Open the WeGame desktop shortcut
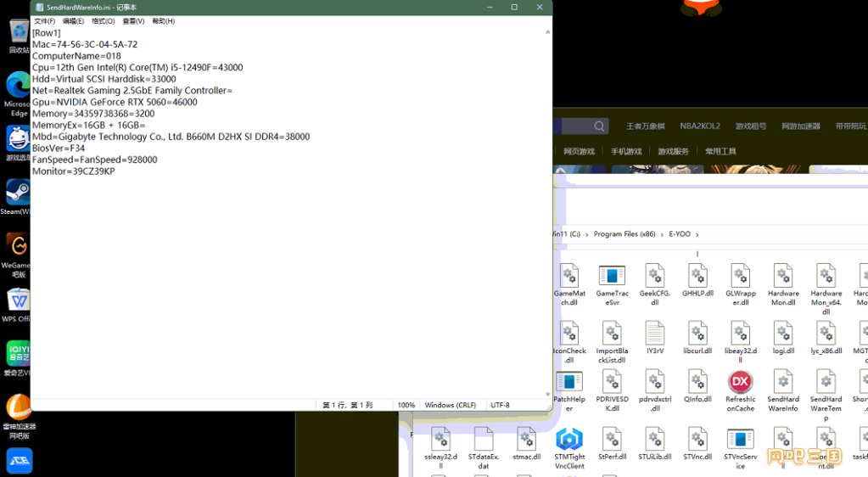 pyautogui.click(x=17, y=255)
